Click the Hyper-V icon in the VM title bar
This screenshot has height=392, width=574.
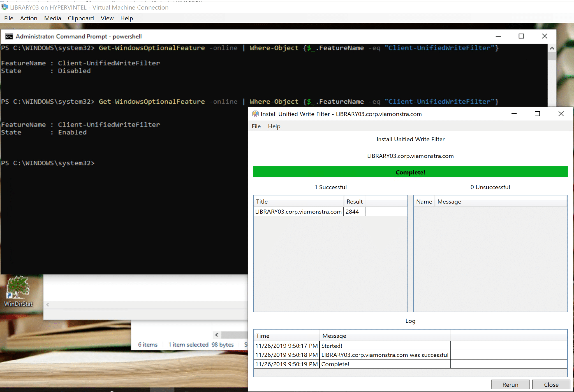coord(5,7)
